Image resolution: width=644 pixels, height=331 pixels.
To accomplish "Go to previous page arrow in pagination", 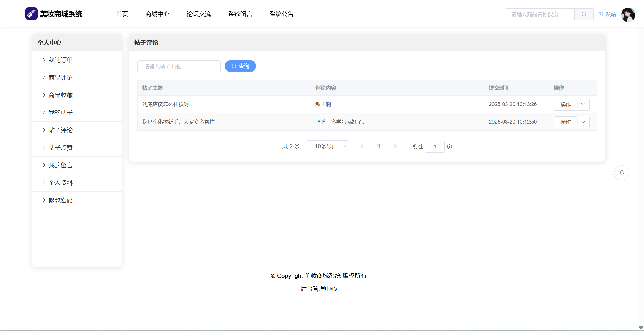I will [x=362, y=146].
